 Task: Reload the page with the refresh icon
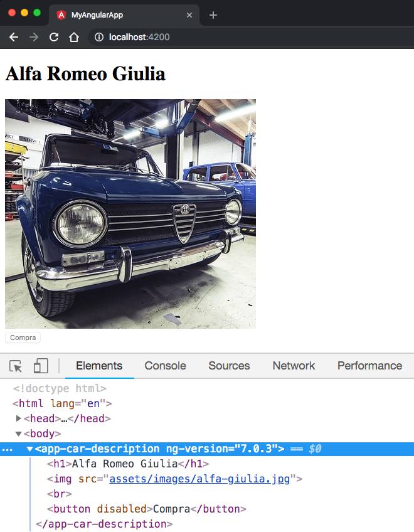54,37
